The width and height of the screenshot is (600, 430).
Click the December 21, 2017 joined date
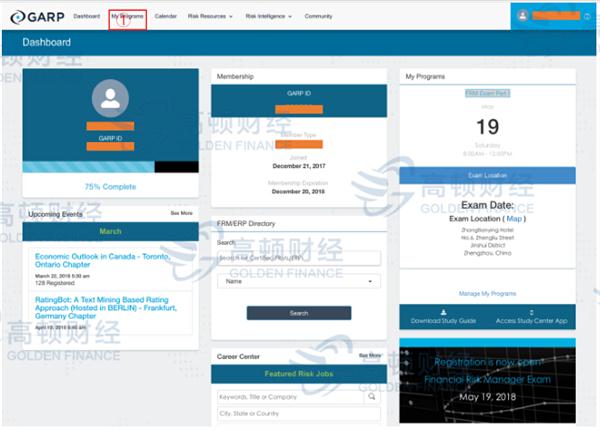pyautogui.click(x=299, y=166)
